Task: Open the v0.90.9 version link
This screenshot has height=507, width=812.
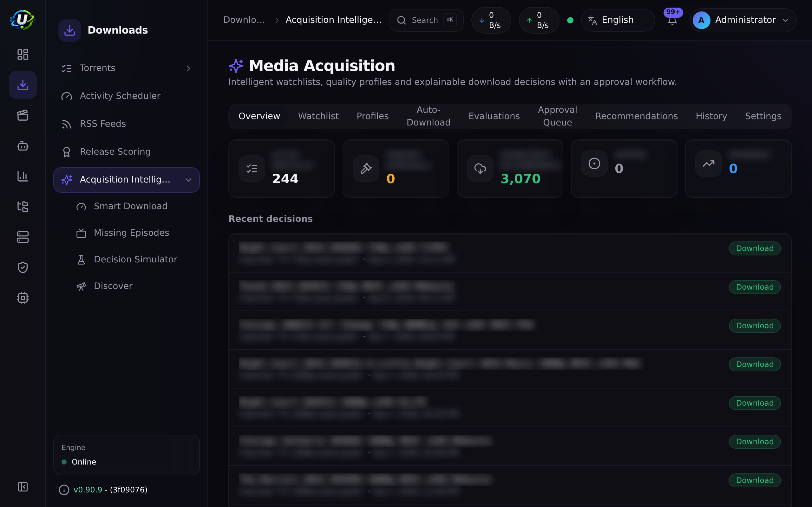Action: pyautogui.click(x=88, y=490)
